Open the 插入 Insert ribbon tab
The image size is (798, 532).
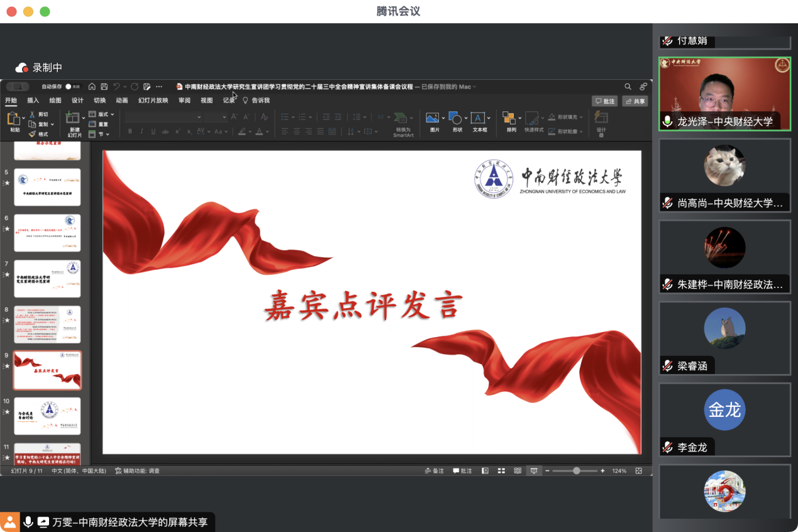point(33,101)
